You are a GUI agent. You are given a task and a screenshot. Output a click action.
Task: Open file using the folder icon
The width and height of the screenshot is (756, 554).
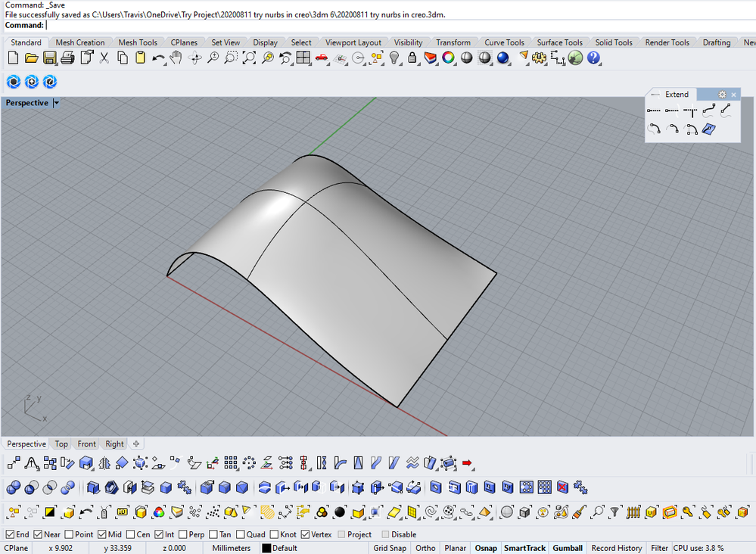tap(31, 58)
